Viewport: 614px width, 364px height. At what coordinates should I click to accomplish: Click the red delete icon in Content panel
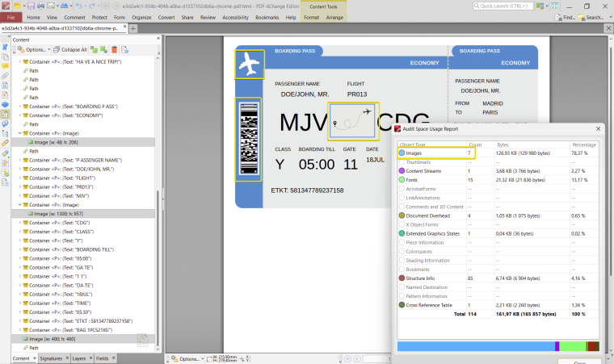pyautogui.click(x=112, y=49)
